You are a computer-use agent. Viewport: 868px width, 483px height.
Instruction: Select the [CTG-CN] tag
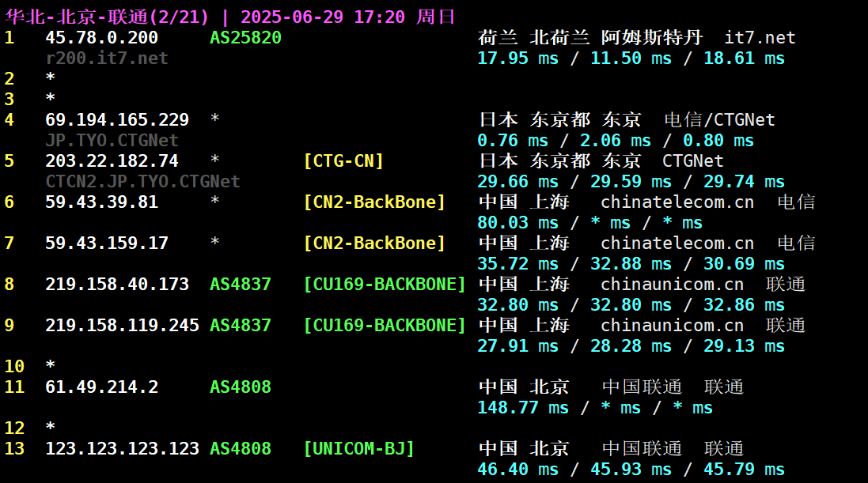pos(343,161)
